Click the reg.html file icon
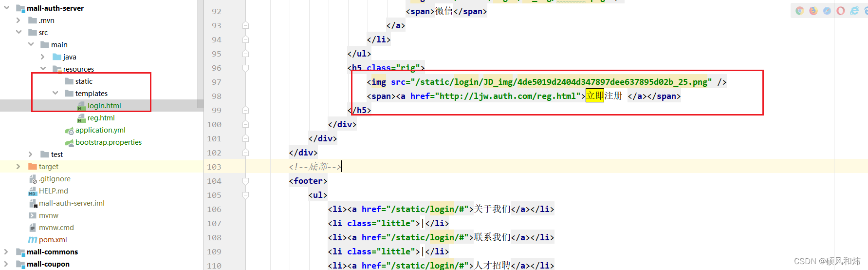This screenshot has width=868, height=270. [x=81, y=118]
